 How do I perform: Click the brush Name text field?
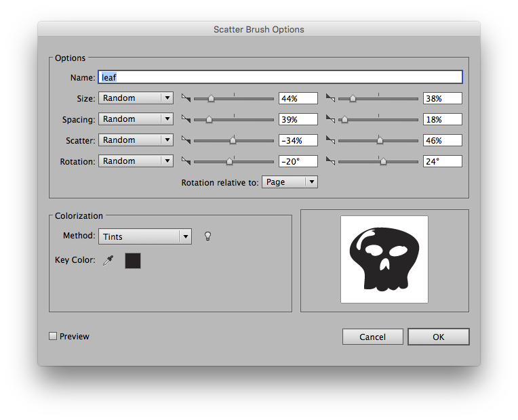pos(280,77)
